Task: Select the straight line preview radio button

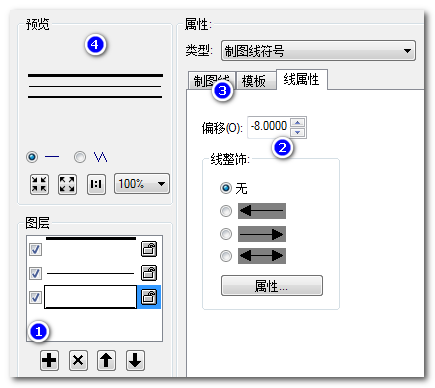Action: pyautogui.click(x=32, y=157)
